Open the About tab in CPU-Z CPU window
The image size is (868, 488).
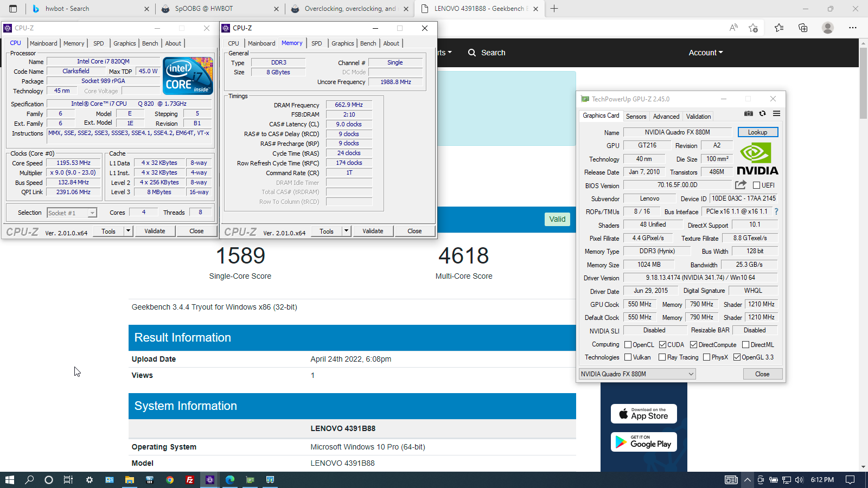coord(173,43)
